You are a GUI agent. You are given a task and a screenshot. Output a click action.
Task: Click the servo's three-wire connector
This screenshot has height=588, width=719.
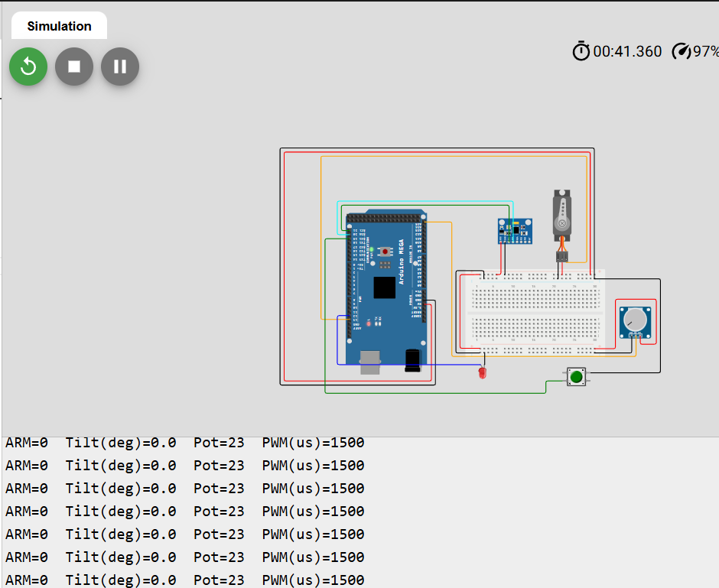(x=562, y=258)
